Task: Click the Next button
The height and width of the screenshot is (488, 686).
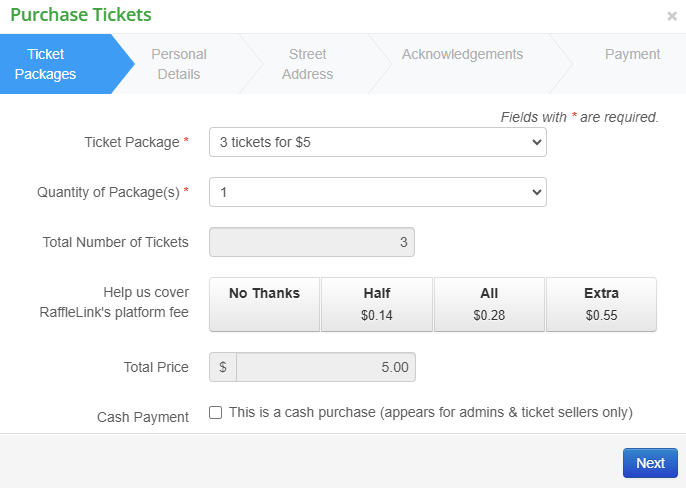Action: 650,463
